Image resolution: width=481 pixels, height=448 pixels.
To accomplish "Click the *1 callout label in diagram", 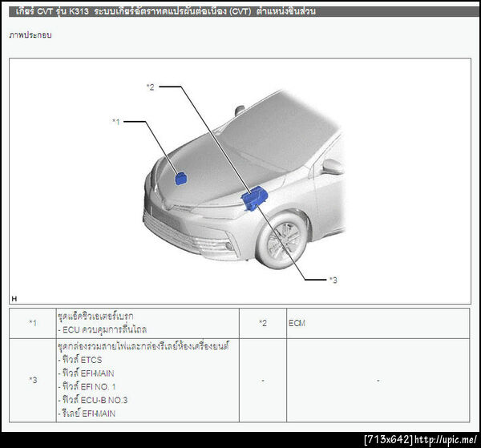I will click(116, 122).
